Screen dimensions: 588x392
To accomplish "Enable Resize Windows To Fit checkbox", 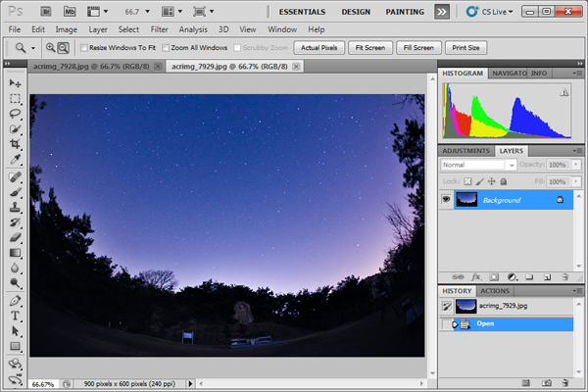I will (84, 48).
